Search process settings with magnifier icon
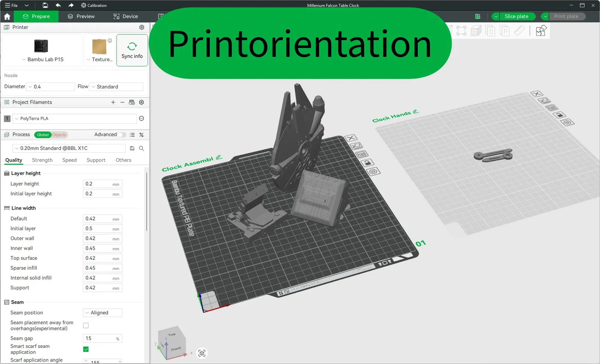600x364 pixels. tap(141, 148)
